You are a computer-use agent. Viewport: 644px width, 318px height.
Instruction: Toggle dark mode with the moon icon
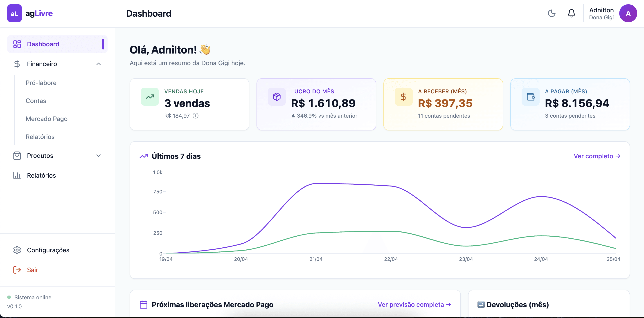coord(552,13)
